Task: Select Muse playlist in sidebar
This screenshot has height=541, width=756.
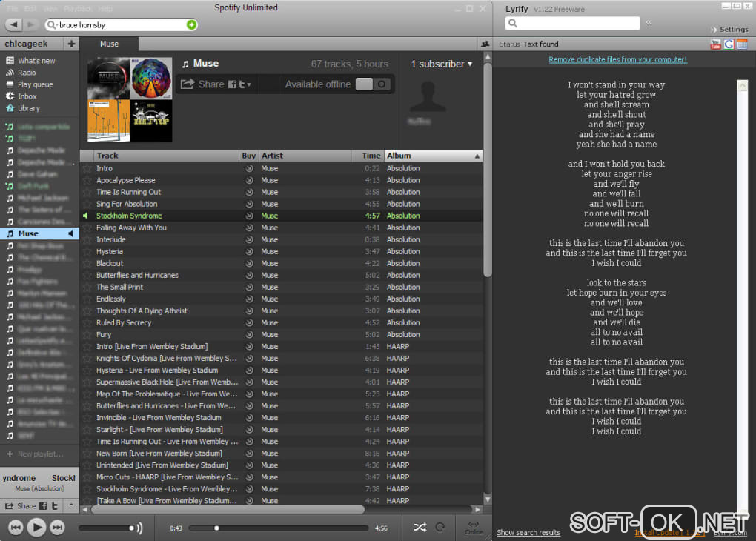Action: point(39,234)
